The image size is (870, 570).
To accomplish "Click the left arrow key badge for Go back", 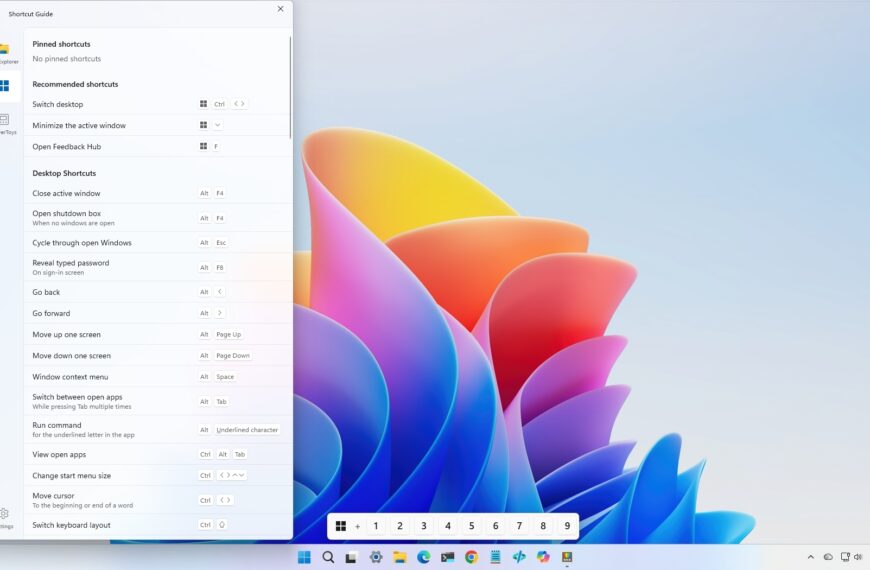I will [220, 291].
